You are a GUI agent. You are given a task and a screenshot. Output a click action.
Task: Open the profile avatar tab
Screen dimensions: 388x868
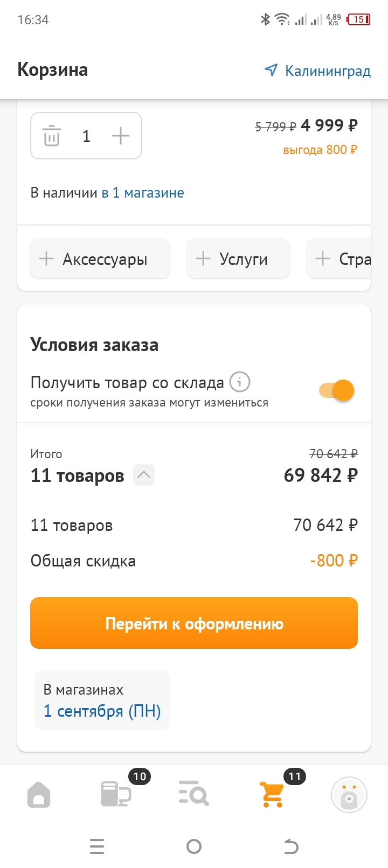click(349, 795)
